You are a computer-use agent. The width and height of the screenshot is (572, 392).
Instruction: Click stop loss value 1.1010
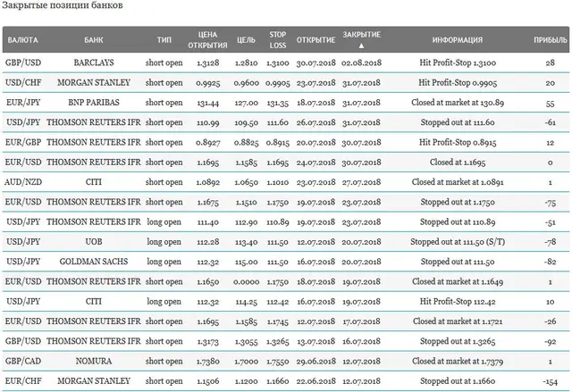tap(278, 182)
